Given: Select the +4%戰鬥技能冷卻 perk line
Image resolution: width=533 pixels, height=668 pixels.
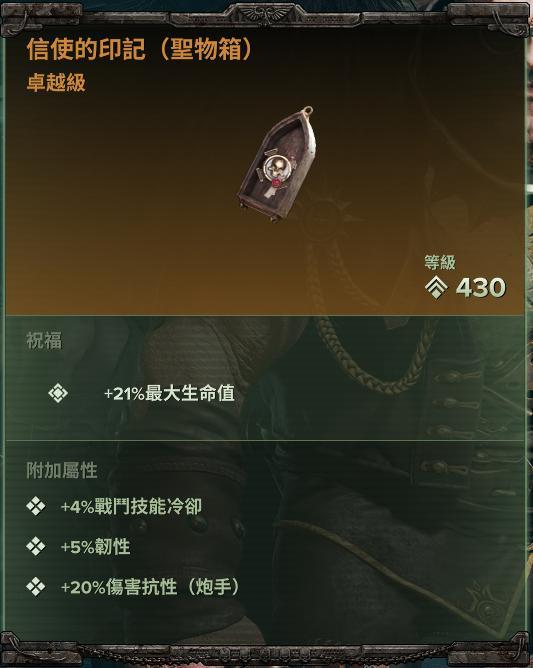Looking at the screenshot, I should point(131,507).
